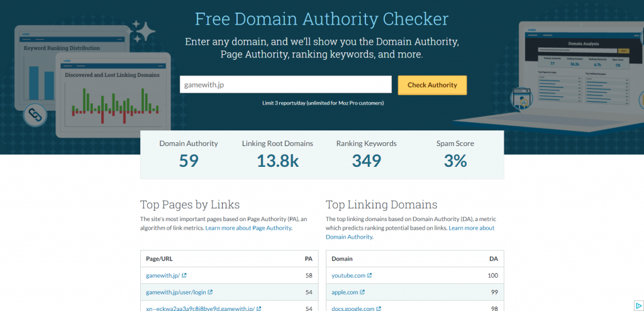The width and height of the screenshot is (644, 311).
Task: Visit the apple.com domain link
Action: click(x=345, y=292)
